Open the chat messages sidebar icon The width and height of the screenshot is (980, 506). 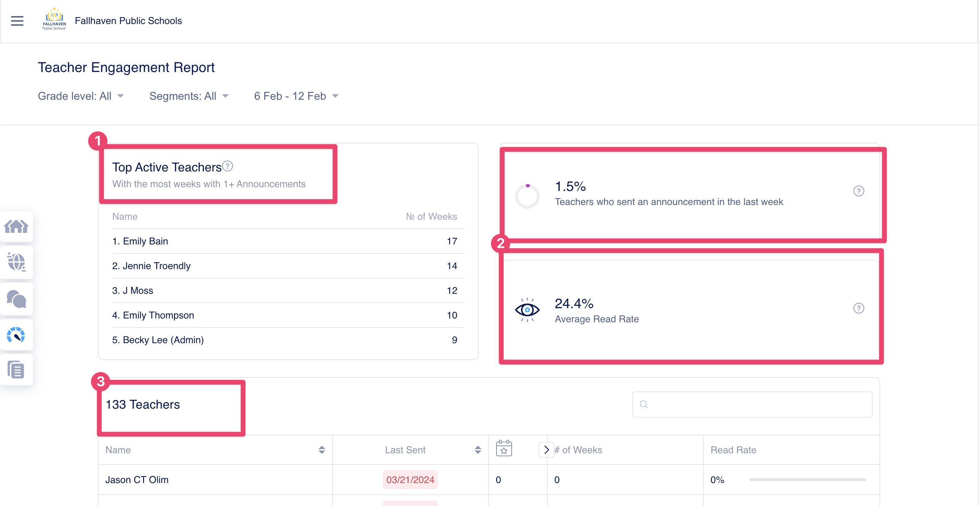16,299
